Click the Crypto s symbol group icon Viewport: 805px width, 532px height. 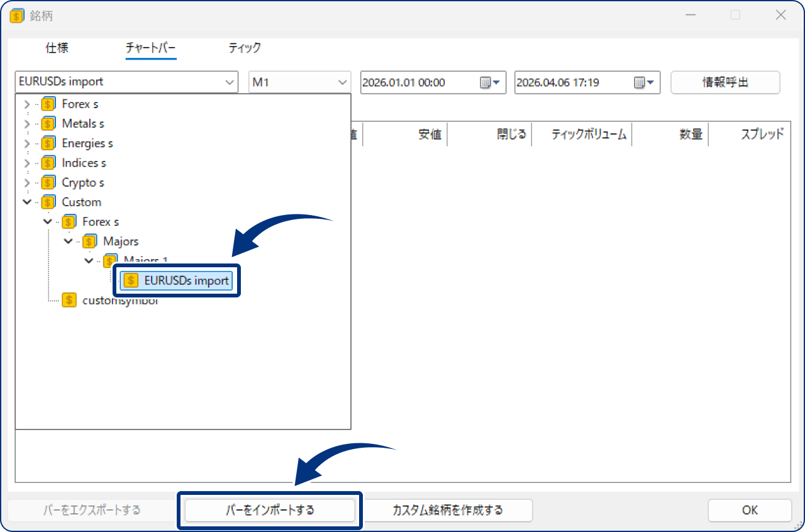[x=48, y=183]
